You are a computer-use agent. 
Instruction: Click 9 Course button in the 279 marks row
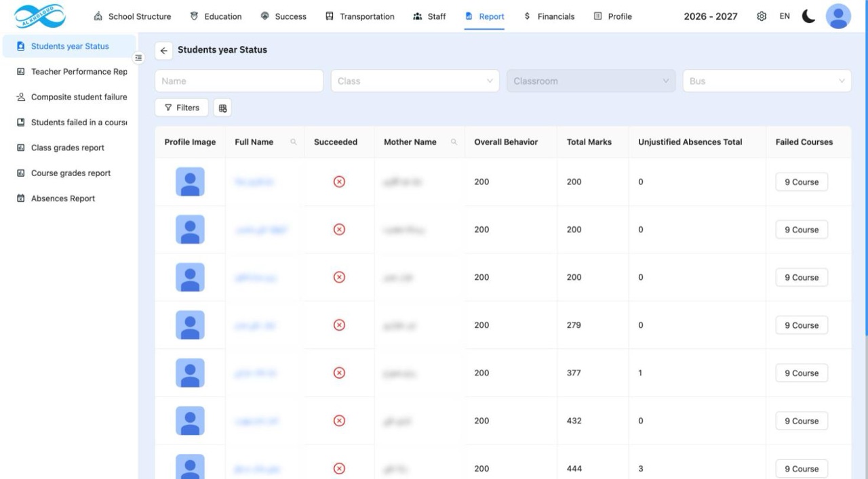(x=802, y=325)
